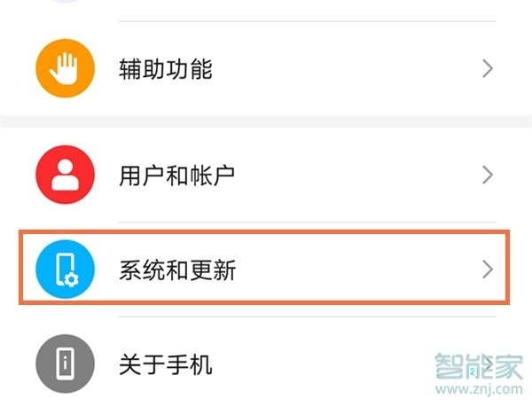532x406 pixels.
Task: Open the arrow beside 系统和更新
Action: pyautogui.click(x=487, y=269)
